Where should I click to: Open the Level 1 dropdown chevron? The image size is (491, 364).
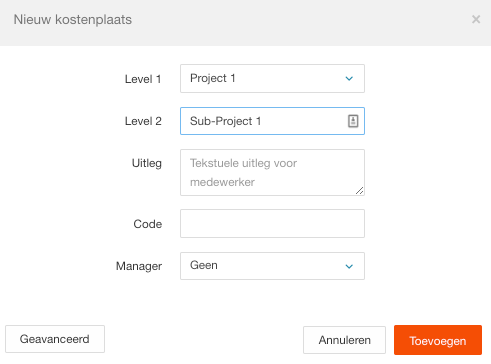click(x=349, y=79)
